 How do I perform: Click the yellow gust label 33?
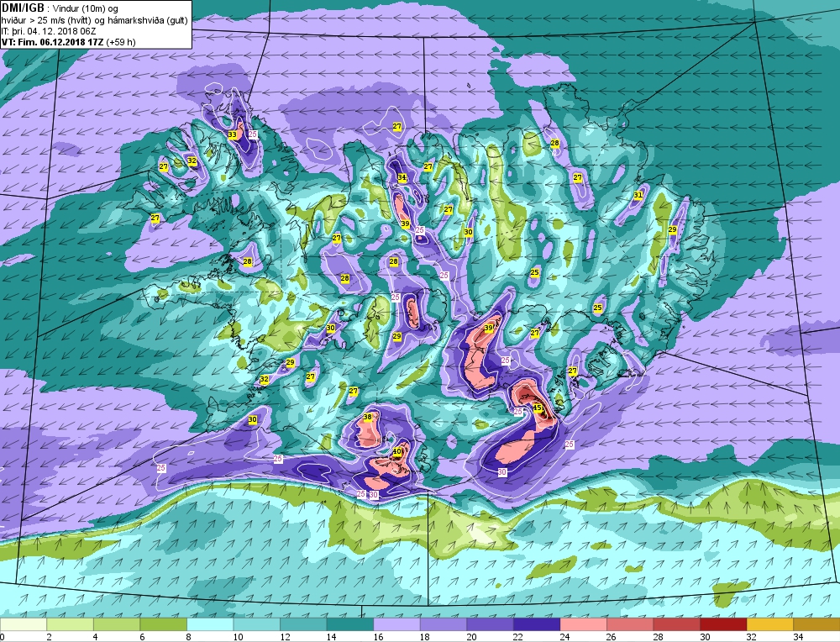coord(232,134)
